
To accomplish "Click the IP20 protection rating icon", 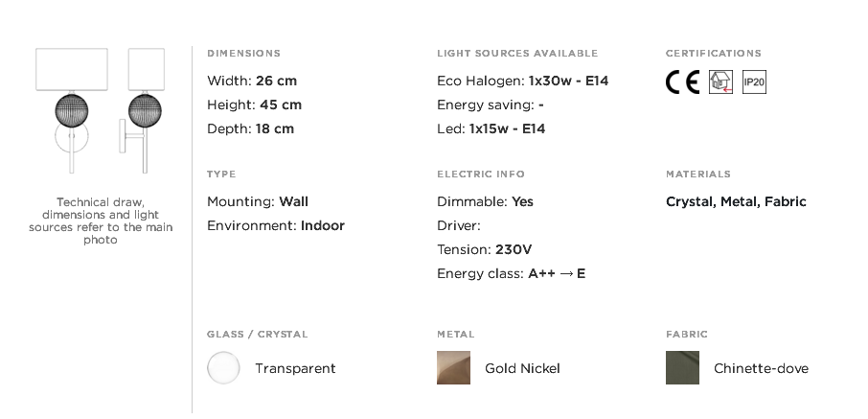I will [754, 82].
